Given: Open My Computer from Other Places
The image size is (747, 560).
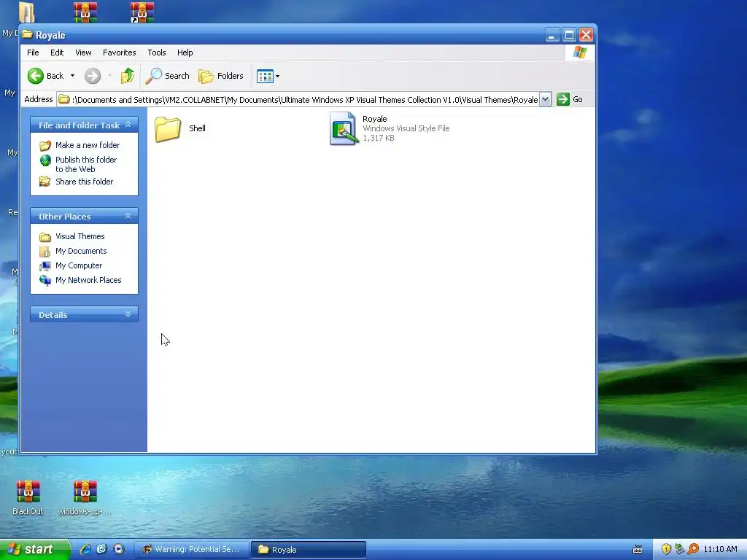Looking at the screenshot, I should [79, 265].
